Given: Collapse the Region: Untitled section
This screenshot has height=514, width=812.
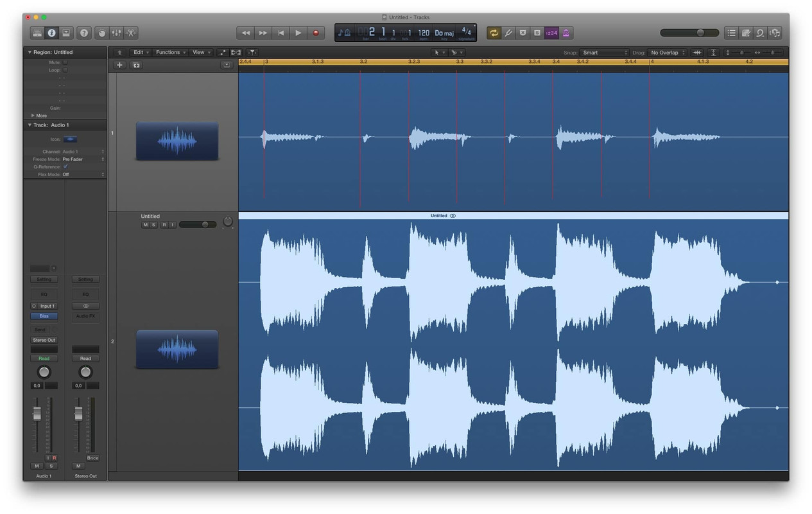Looking at the screenshot, I should click(x=30, y=52).
